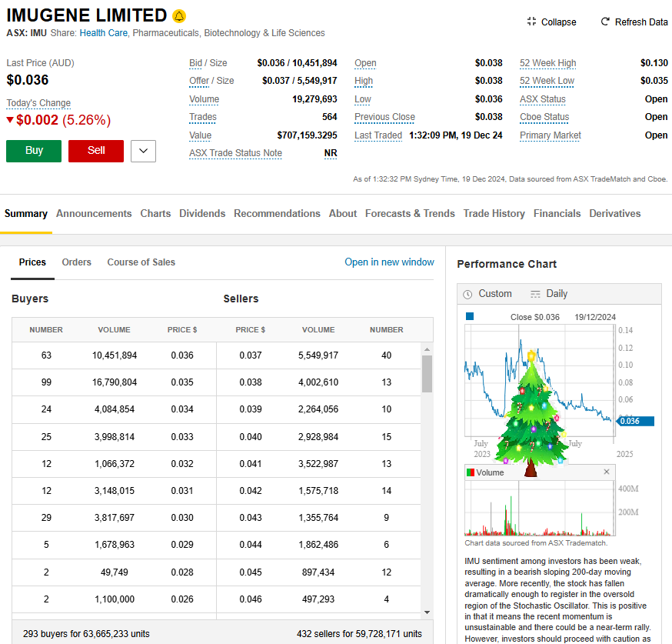
Task: Click Open in new window link
Action: (390, 262)
